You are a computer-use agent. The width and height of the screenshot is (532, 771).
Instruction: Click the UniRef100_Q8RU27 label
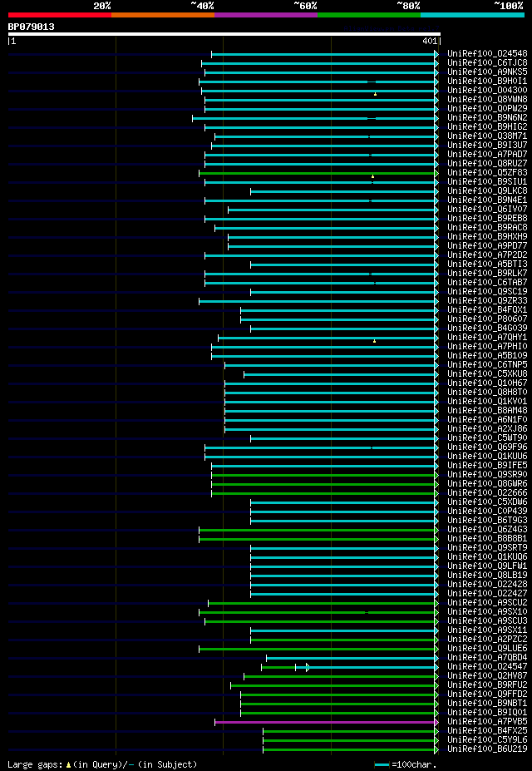pos(487,164)
